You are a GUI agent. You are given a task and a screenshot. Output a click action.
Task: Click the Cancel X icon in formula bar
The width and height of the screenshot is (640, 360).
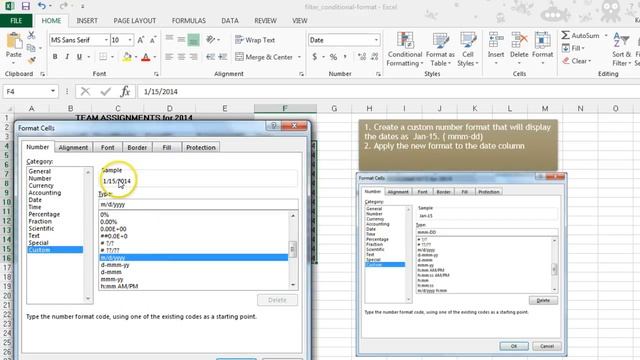tap(85, 91)
